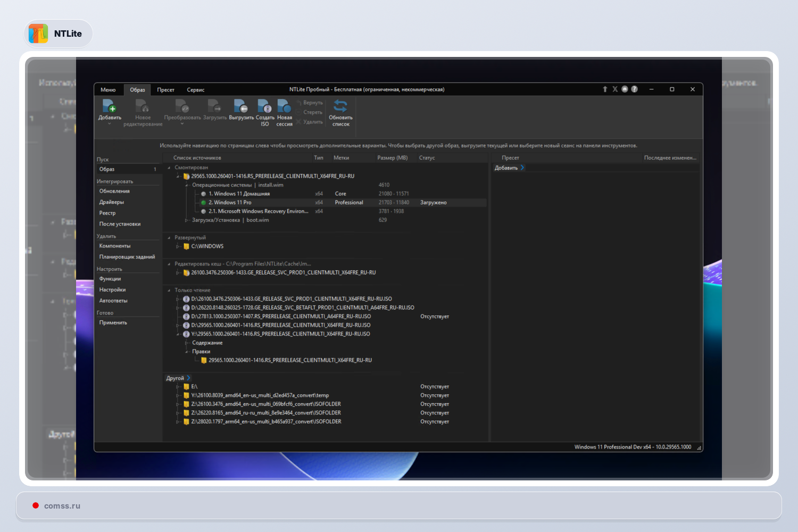Viewport: 798px width, 532px height.
Task: Open the help question-mark icon in title bar
Action: click(634, 89)
